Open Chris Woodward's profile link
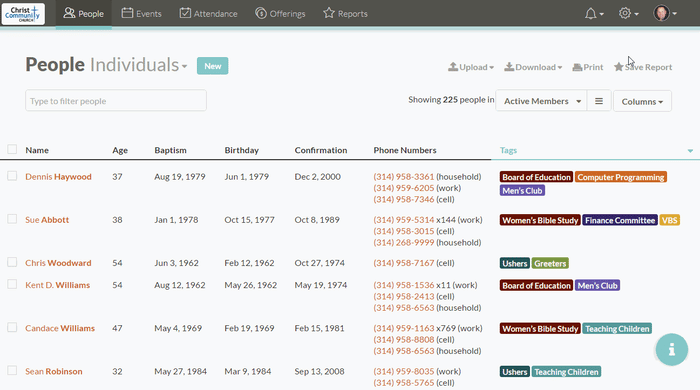 (58, 263)
